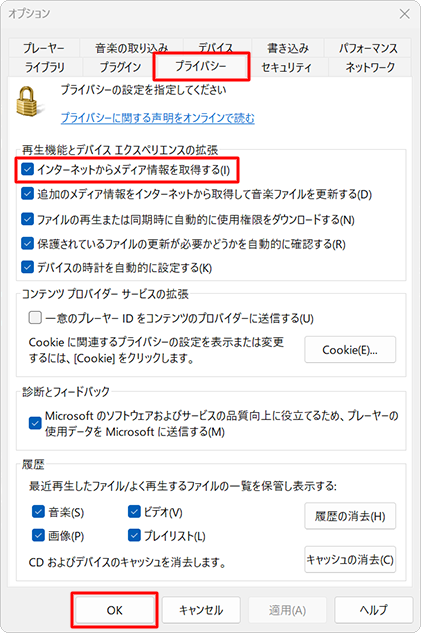
Task: Disable automatic usage rights download checkbox
Action: coord(27,219)
